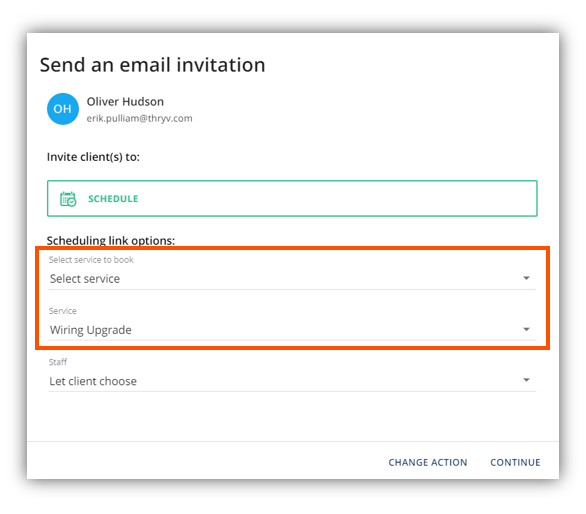Click the SCHEDULE green text label

(113, 199)
